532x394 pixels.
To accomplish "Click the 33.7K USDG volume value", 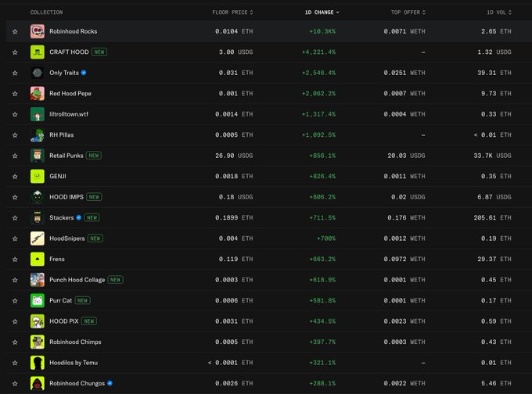I will click(493, 156).
